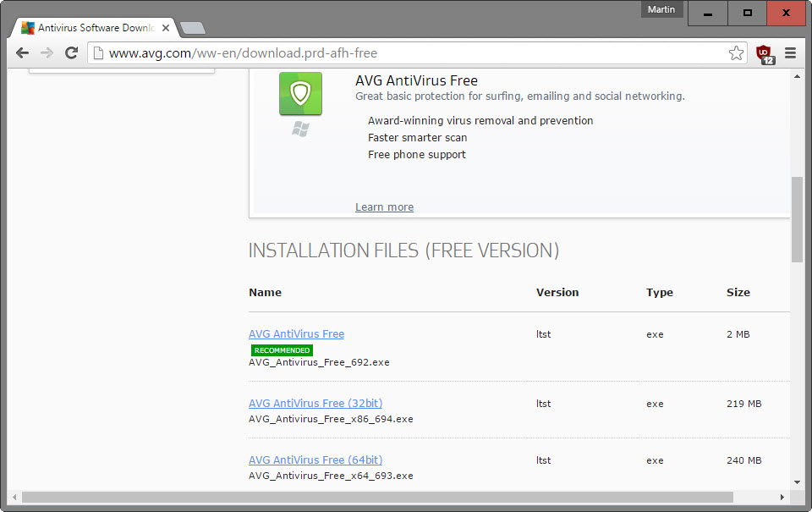812x512 pixels.
Task: Click the Version column header
Action: tap(557, 292)
